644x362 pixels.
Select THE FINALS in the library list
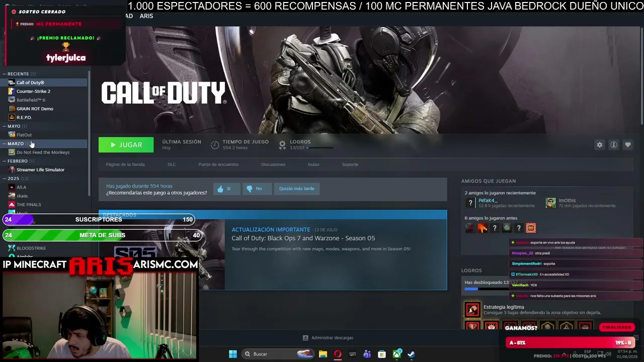click(x=29, y=205)
